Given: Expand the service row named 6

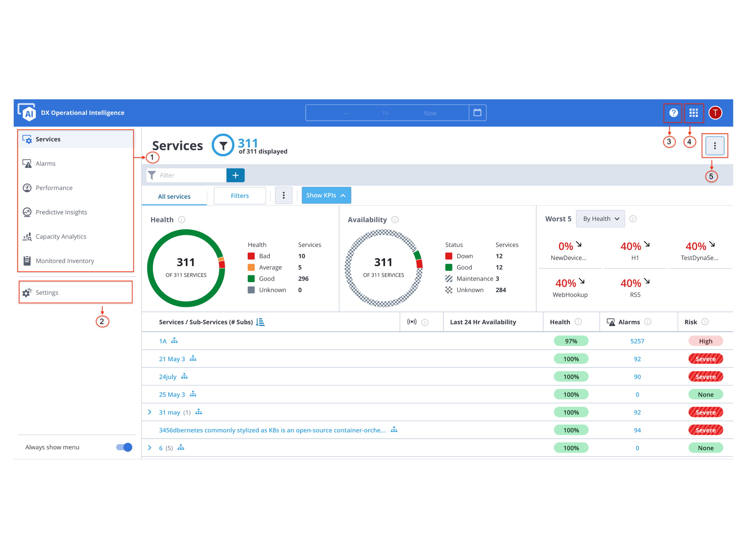Looking at the screenshot, I should [x=150, y=448].
